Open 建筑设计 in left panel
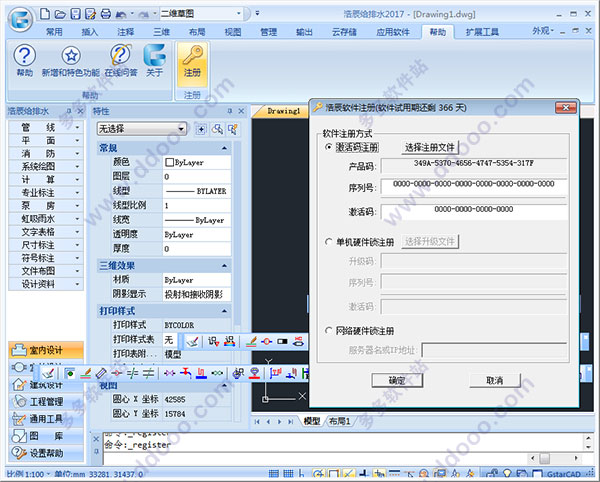 pos(46,385)
